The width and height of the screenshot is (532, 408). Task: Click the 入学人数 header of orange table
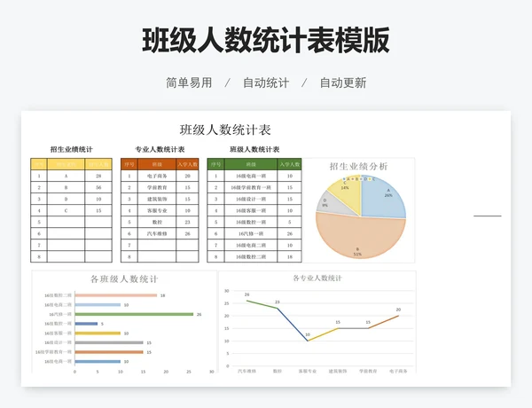(x=188, y=164)
